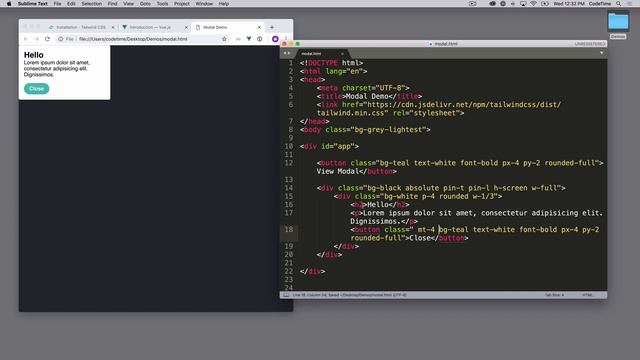640x360 pixels.
Task: Open the Tools menu
Action: point(162,4)
